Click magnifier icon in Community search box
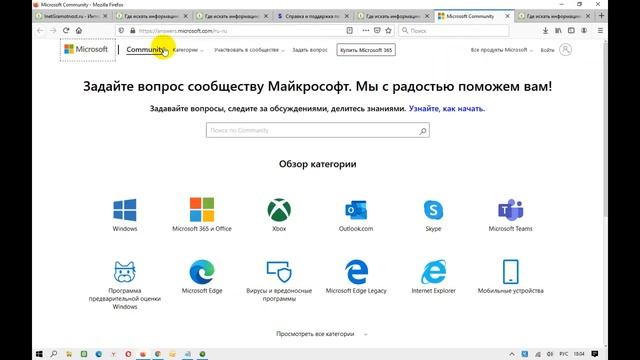The height and width of the screenshot is (360, 640). [423, 131]
